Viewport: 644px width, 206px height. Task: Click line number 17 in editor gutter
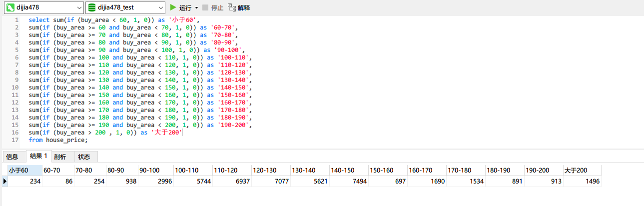16,140
